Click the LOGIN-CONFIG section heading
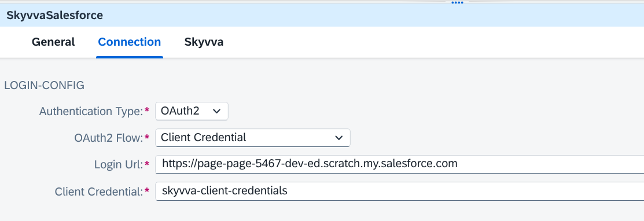644x221 pixels. (45, 86)
